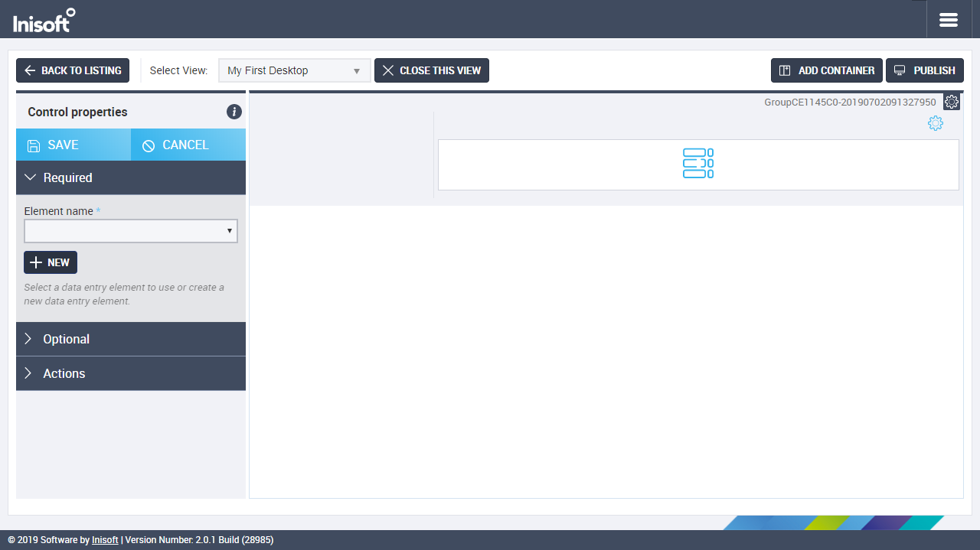Click the Inisoft logo
Viewport: 980px width, 550px height.
[44, 21]
